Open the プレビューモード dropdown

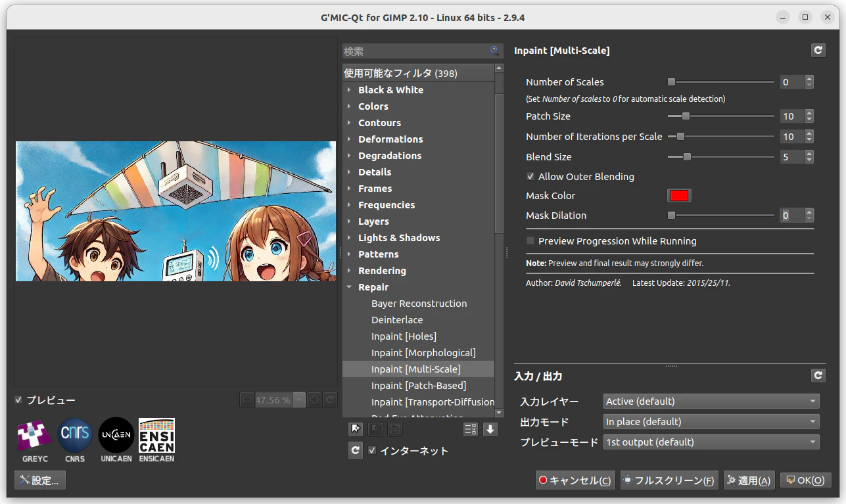click(x=711, y=442)
